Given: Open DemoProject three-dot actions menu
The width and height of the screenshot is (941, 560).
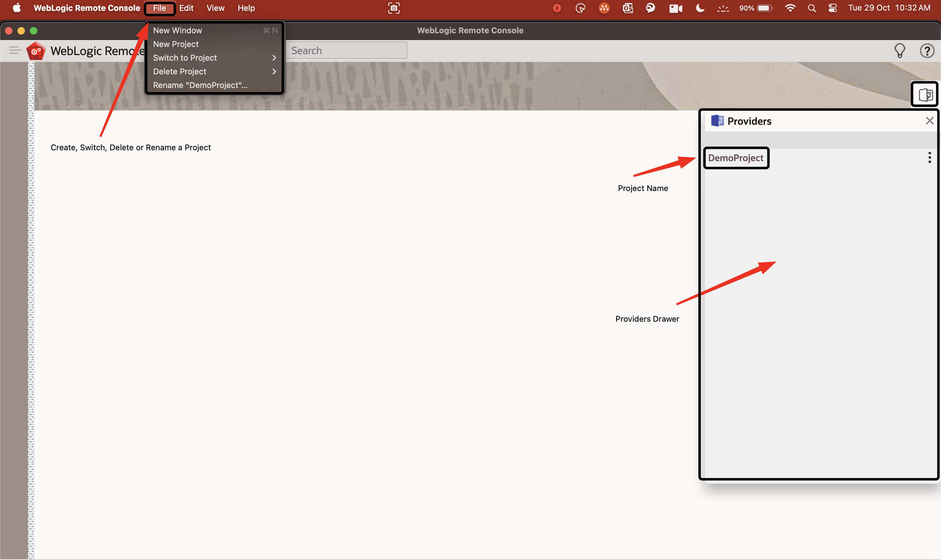Looking at the screenshot, I should point(929,157).
